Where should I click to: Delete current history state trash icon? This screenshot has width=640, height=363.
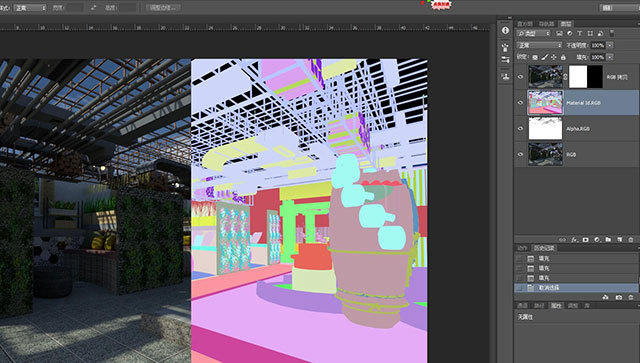631,297
